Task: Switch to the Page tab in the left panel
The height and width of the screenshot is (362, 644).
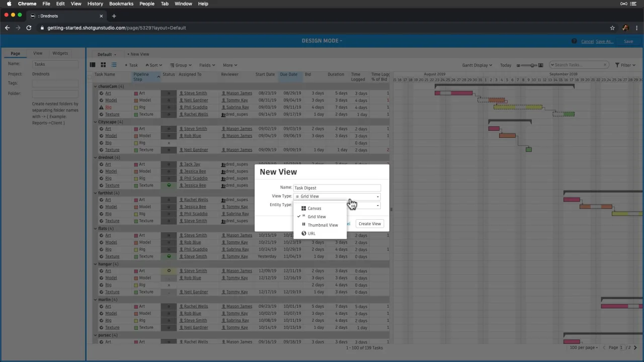Action: (x=16, y=53)
